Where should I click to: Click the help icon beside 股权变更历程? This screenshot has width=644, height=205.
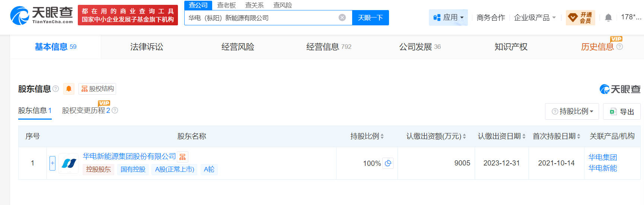[x=115, y=110]
